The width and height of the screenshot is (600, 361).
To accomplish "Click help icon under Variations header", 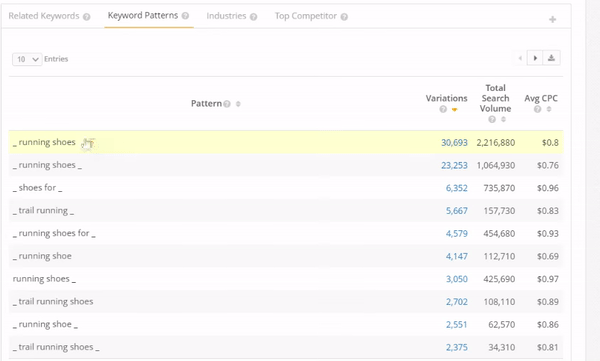I will click(x=443, y=109).
